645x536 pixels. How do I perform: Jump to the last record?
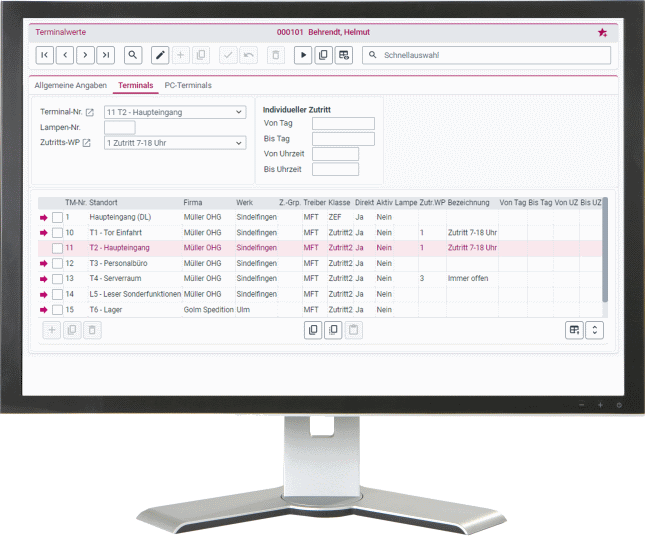(105, 55)
